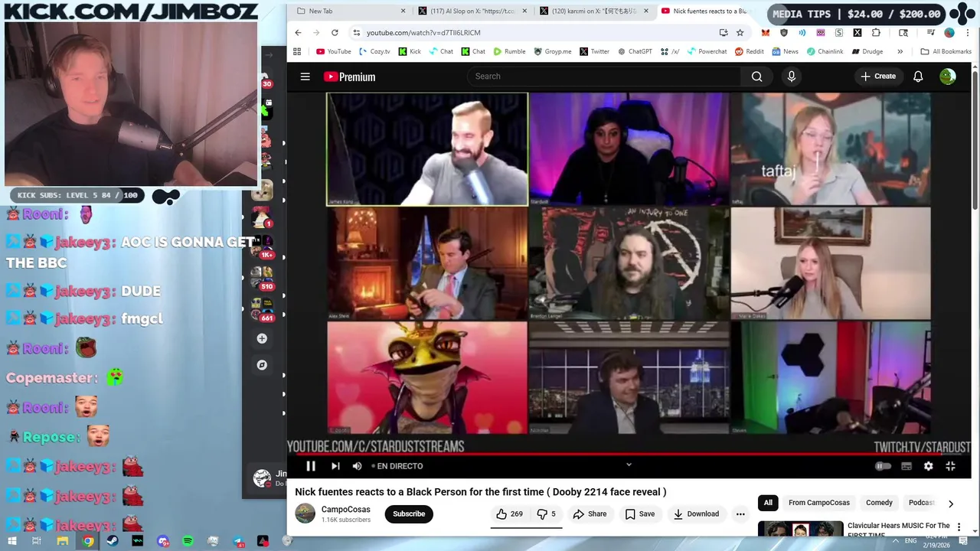
Task: Open Chrome three-dot menu
Action: (968, 33)
